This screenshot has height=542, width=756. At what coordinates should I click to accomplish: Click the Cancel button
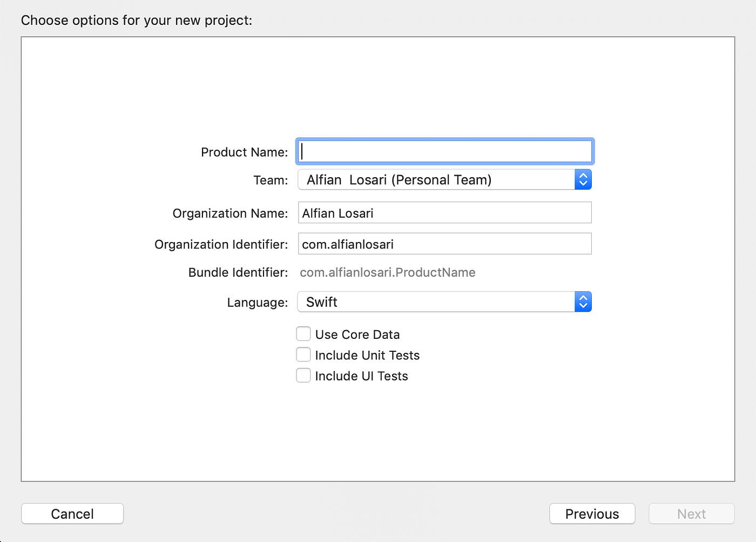coord(72,513)
